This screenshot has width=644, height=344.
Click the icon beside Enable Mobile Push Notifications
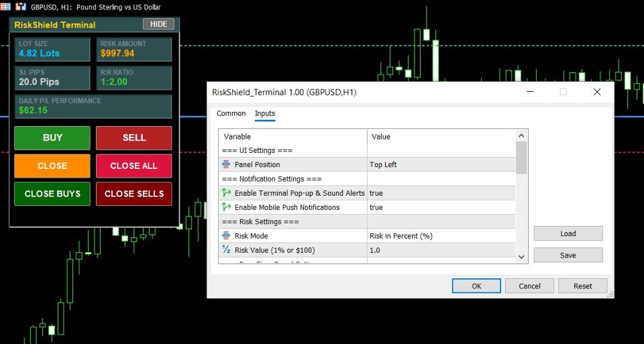pos(226,207)
